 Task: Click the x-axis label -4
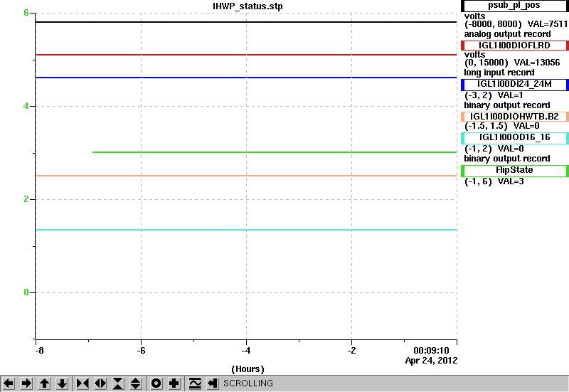click(x=246, y=351)
